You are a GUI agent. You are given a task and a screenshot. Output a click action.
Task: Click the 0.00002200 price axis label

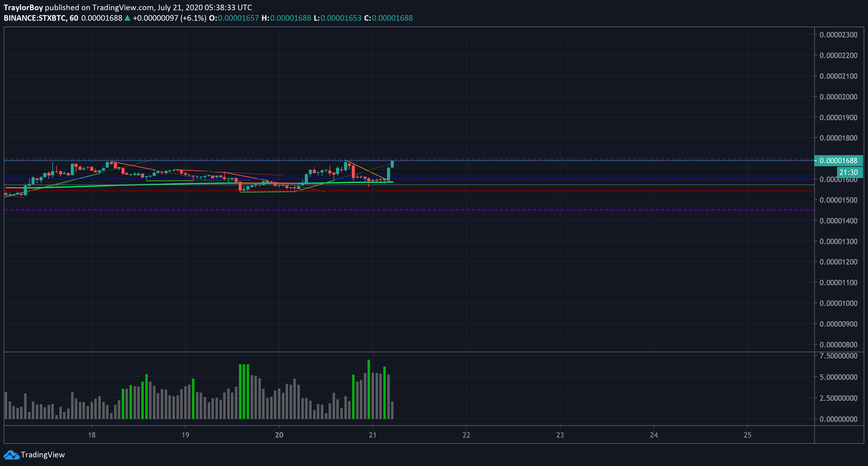pyautogui.click(x=839, y=55)
